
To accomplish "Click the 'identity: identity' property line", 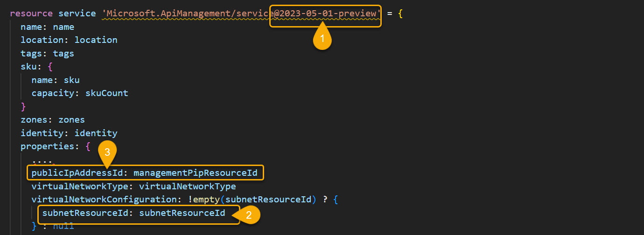I will (69, 133).
